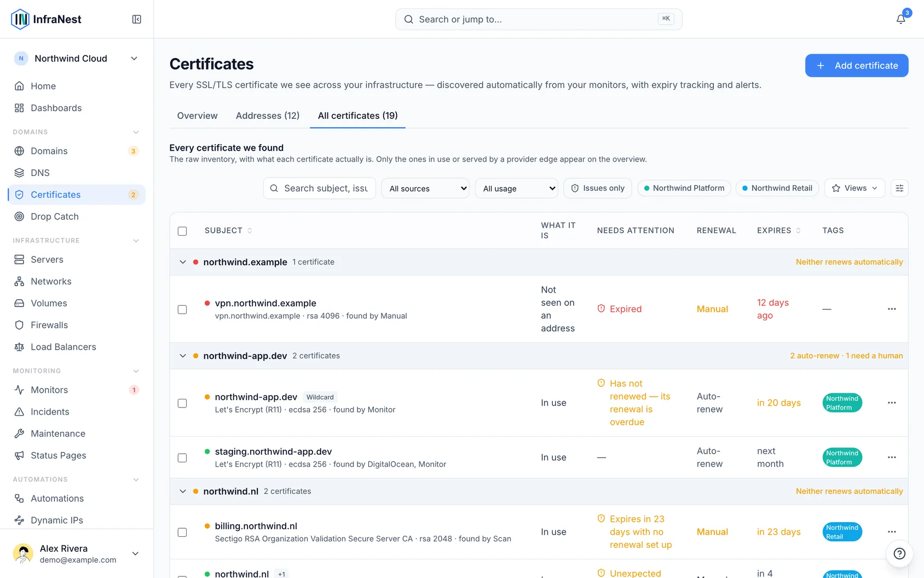This screenshot has height=578, width=924.
Task: Click the Add certificate button
Action: coord(857,65)
